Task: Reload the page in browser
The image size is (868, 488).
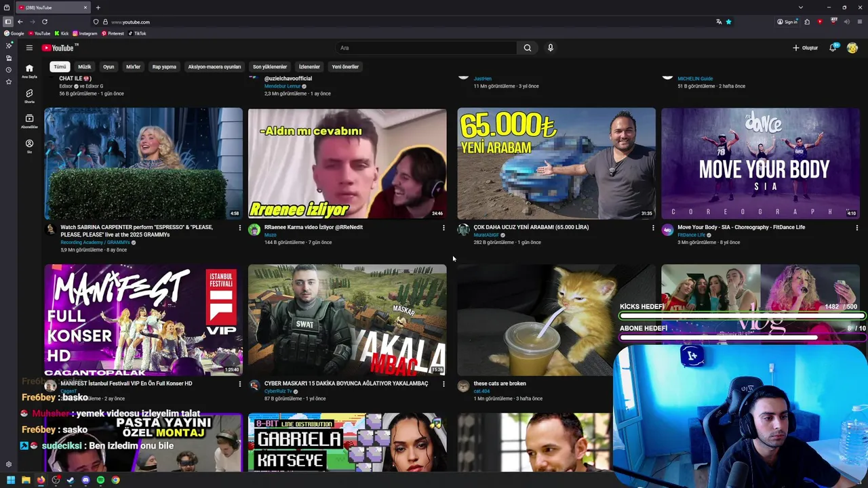Action: click(x=45, y=22)
